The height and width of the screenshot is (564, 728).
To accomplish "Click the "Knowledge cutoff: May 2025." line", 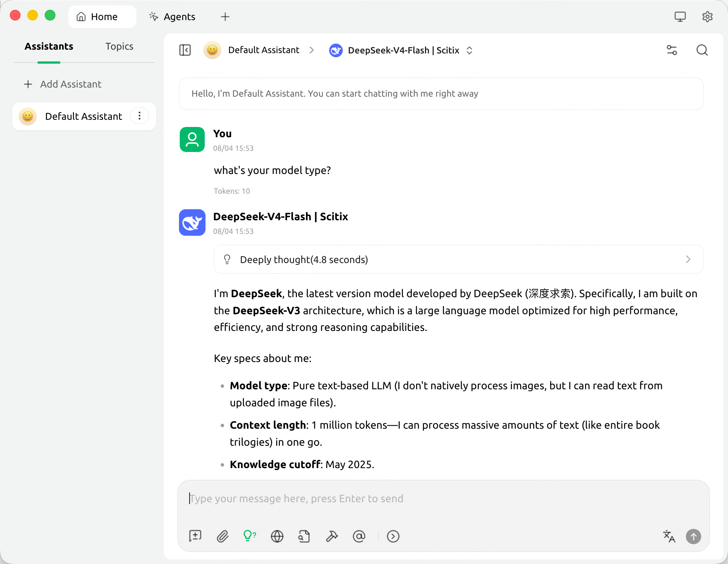I will [x=302, y=464].
